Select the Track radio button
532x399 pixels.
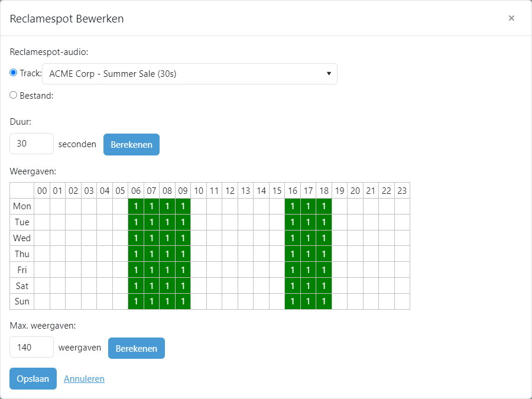(x=13, y=73)
